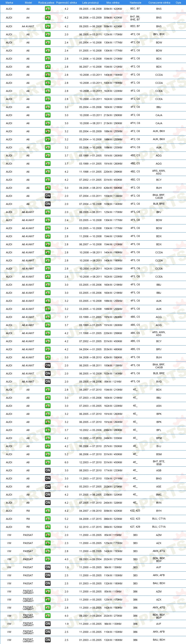The height and width of the screenshot is (644, 186).
Task: Click engine code cell BPJ, BYK
Action: (159, 34)
